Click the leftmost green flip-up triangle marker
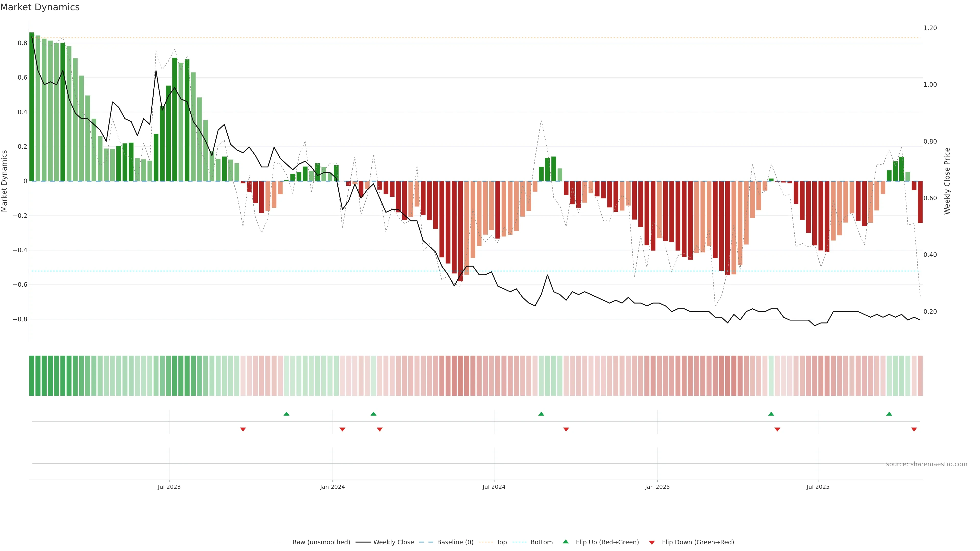This screenshot has width=980, height=551. pos(286,414)
